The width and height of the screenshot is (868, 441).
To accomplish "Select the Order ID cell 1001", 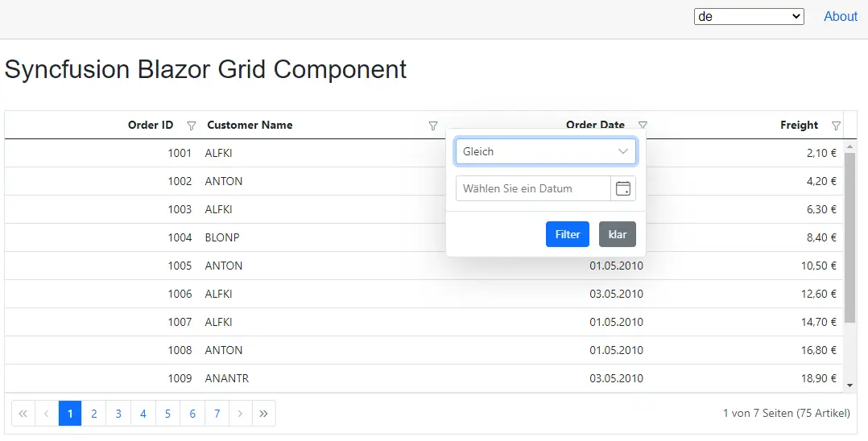I will (180, 153).
